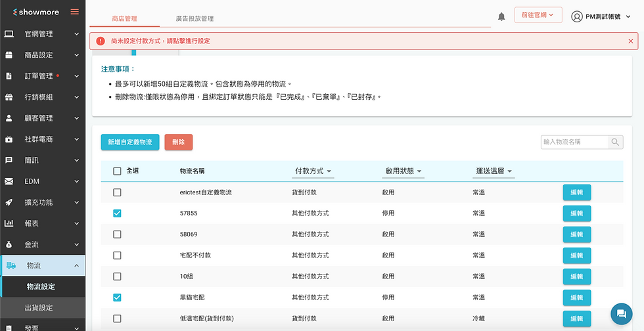The image size is (644, 331).
Task: Expand the 訂單管理 sidebar chevron
Action: (77, 76)
